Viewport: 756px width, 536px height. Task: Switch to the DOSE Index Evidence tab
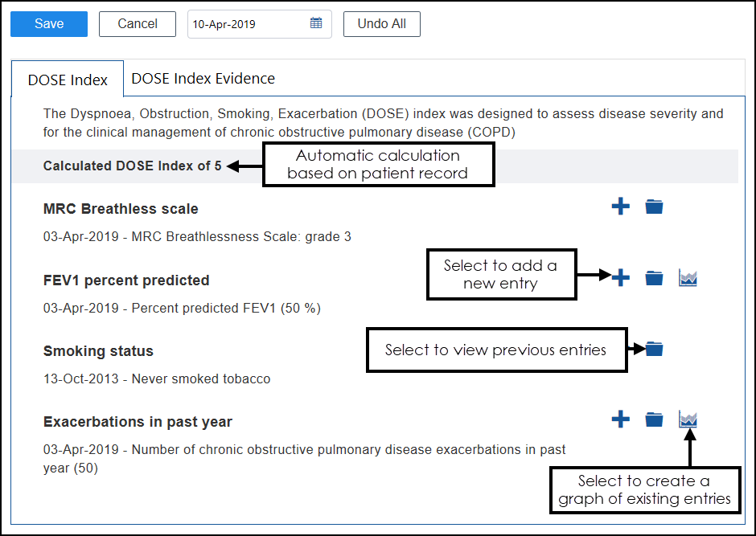pyautogui.click(x=203, y=79)
